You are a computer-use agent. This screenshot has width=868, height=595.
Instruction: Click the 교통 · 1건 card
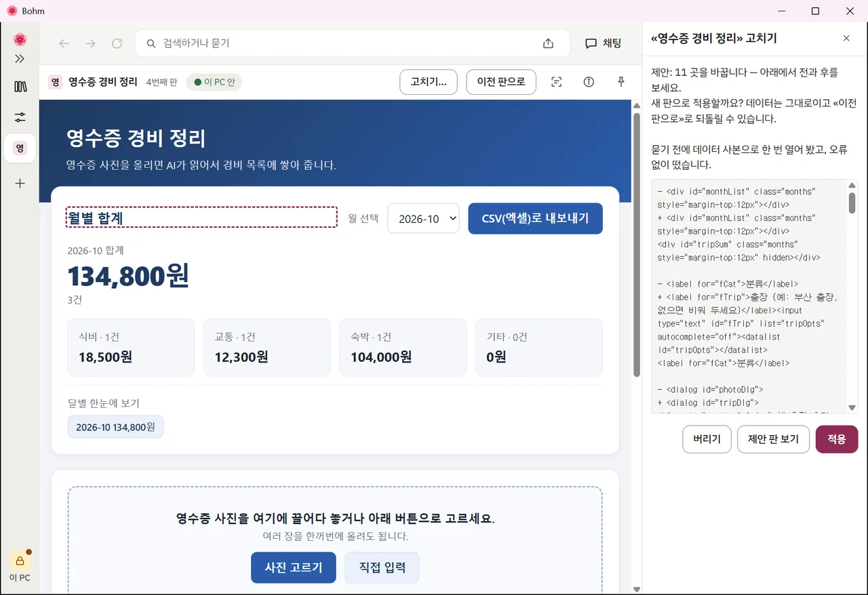click(x=267, y=348)
